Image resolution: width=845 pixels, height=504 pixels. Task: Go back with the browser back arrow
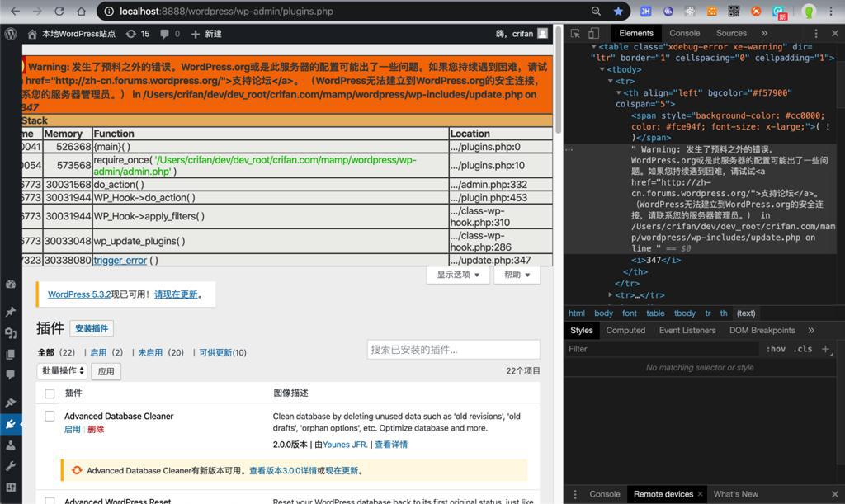click(15, 12)
